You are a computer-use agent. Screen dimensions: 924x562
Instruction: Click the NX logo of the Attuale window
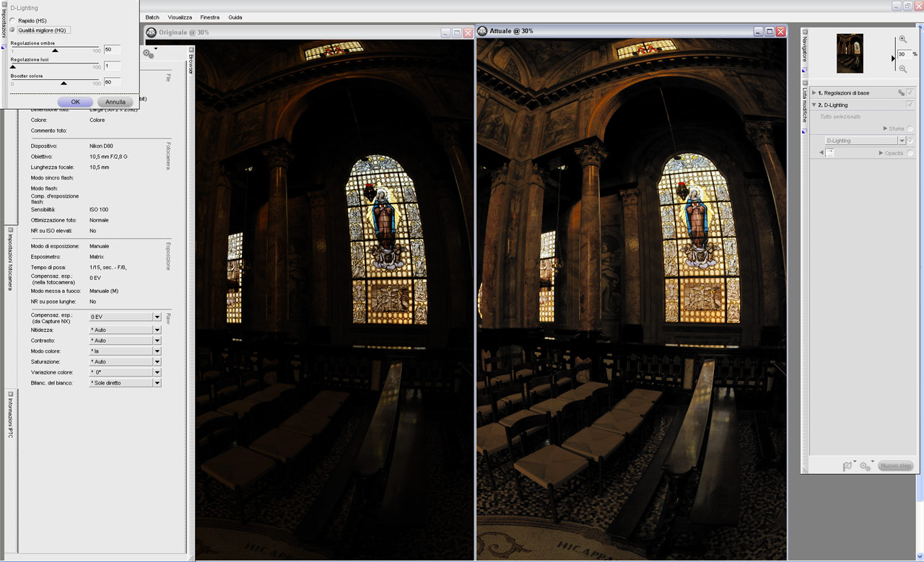pyautogui.click(x=482, y=32)
